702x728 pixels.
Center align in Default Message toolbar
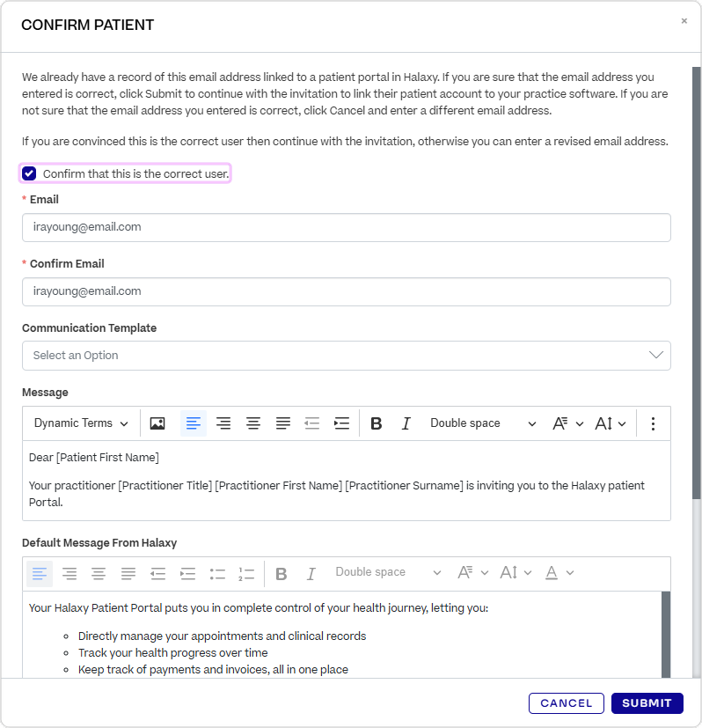pos(99,574)
